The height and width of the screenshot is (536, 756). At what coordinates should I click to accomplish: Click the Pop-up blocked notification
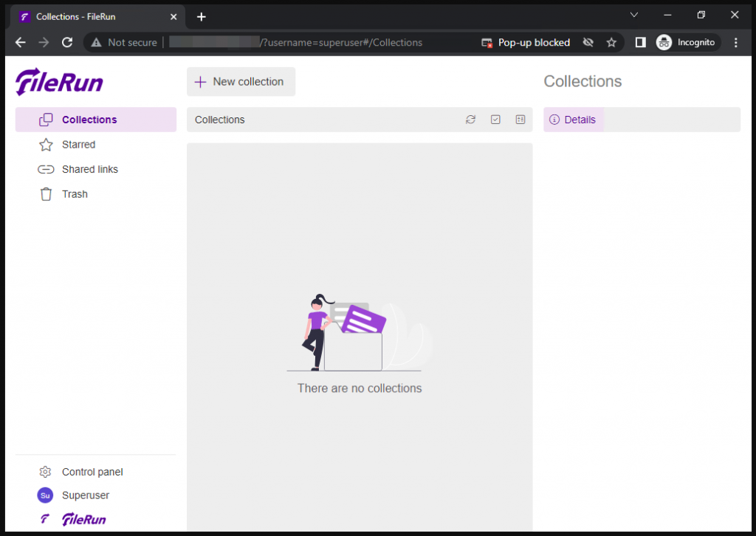tap(525, 43)
